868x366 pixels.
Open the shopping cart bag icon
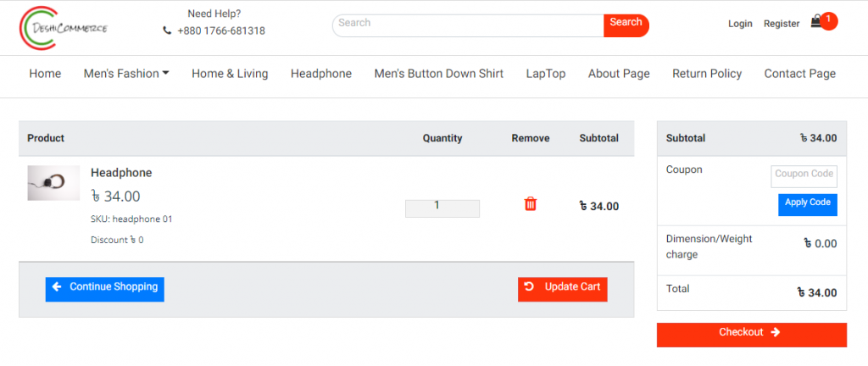pyautogui.click(x=816, y=22)
